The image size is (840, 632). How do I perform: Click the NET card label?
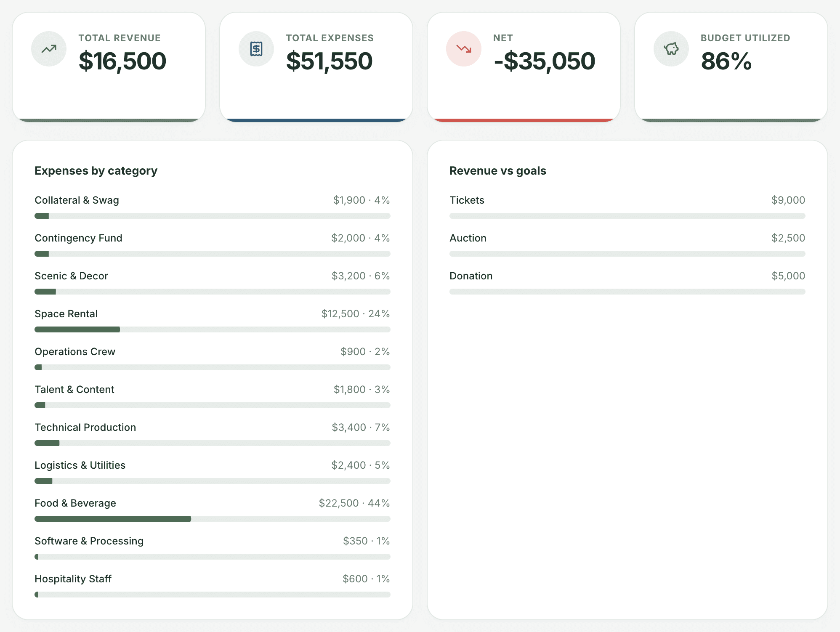click(x=503, y=38)
